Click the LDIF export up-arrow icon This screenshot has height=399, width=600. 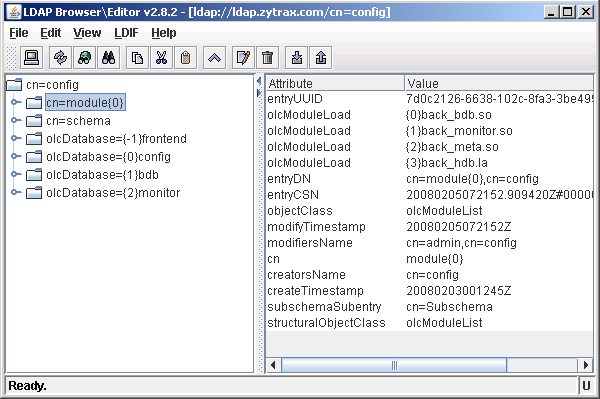point(321,58)
